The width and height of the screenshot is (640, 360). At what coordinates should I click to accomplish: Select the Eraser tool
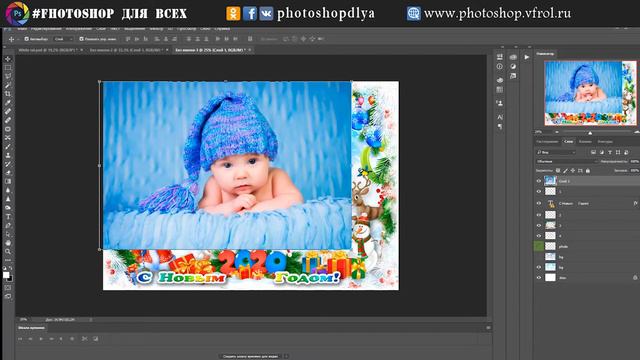click(8, 173)
